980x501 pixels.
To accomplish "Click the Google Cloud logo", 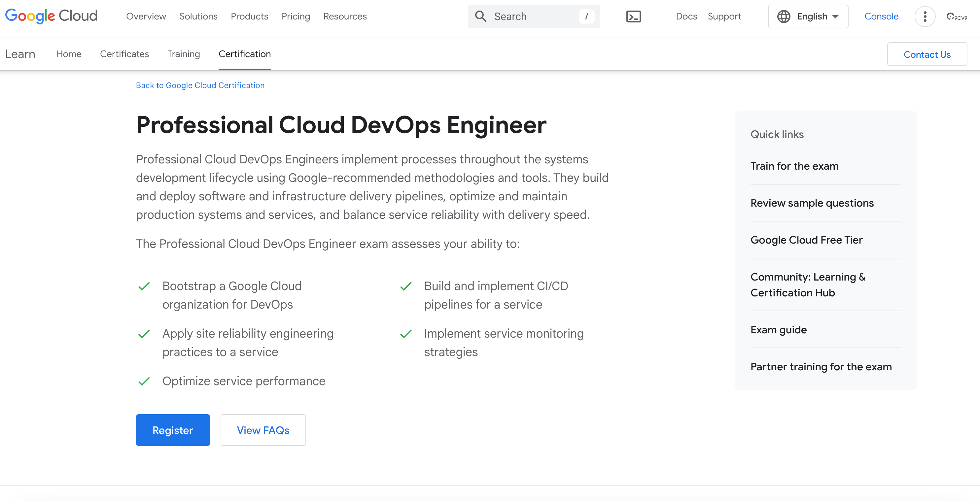I will (51, 16).
